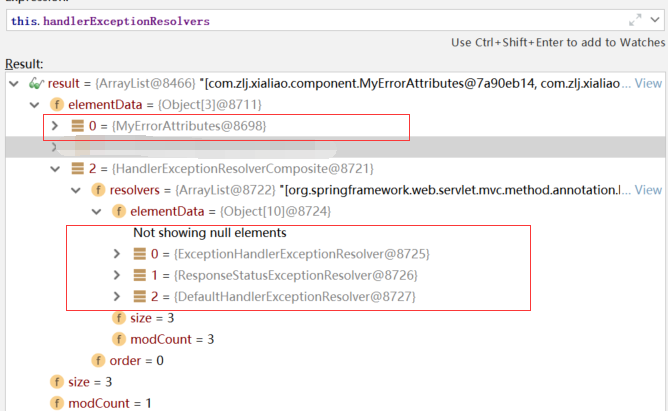Select 'Not showing null elements' text
The height and width of the screenshot is (411, 668).
click(x=210, y=233)
